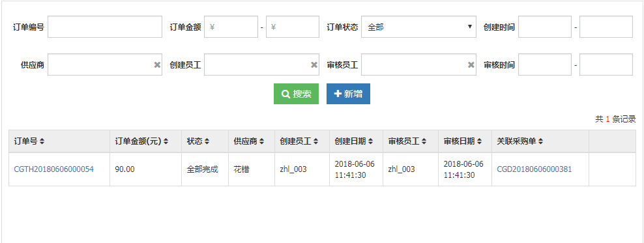This screenshot has height=243, width=644.
Task: Open the 供应商 selector box
Action: [x=105, y=65]
